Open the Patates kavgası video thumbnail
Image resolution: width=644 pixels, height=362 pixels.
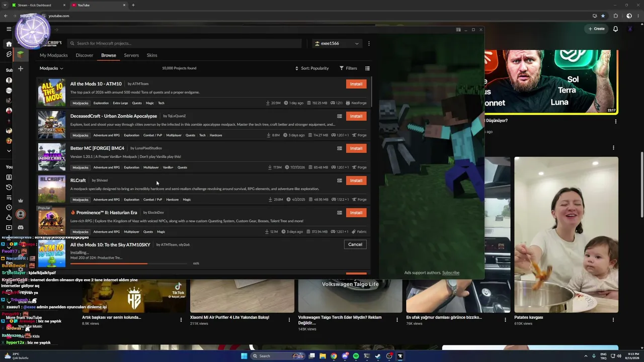(x=566, y=234)
